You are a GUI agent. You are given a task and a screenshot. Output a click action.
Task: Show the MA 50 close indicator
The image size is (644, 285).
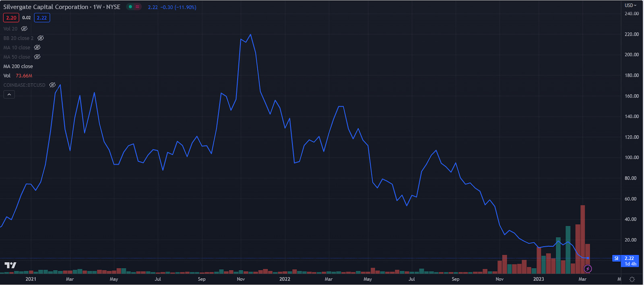(37, 57)
